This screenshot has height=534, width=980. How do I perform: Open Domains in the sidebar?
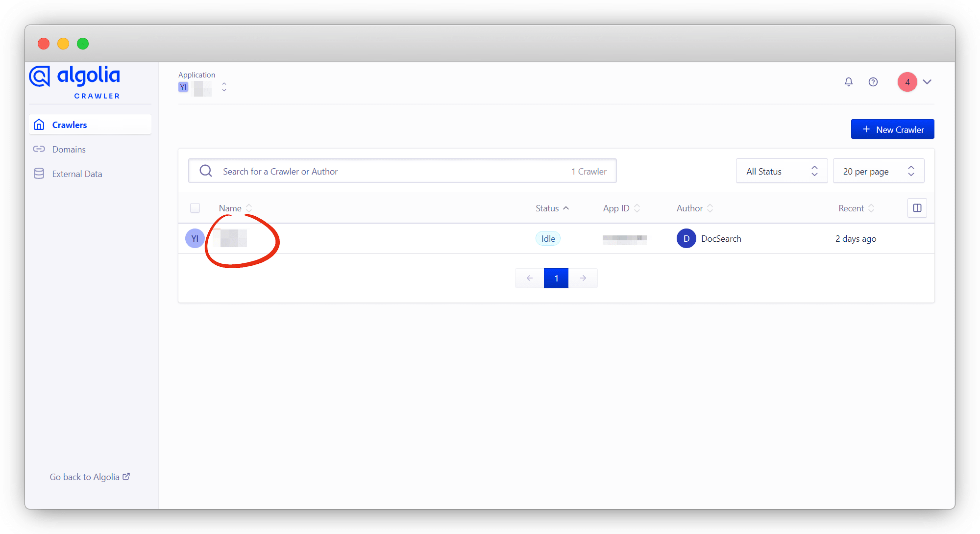tap(69, 150)
